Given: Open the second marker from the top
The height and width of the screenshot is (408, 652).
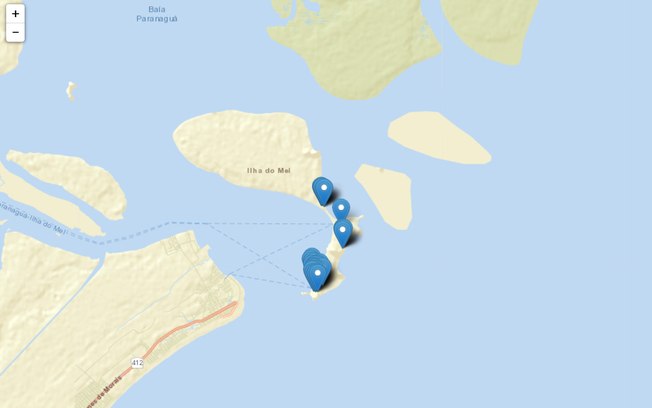Looking at the screenshot, I should pos(341,210).
